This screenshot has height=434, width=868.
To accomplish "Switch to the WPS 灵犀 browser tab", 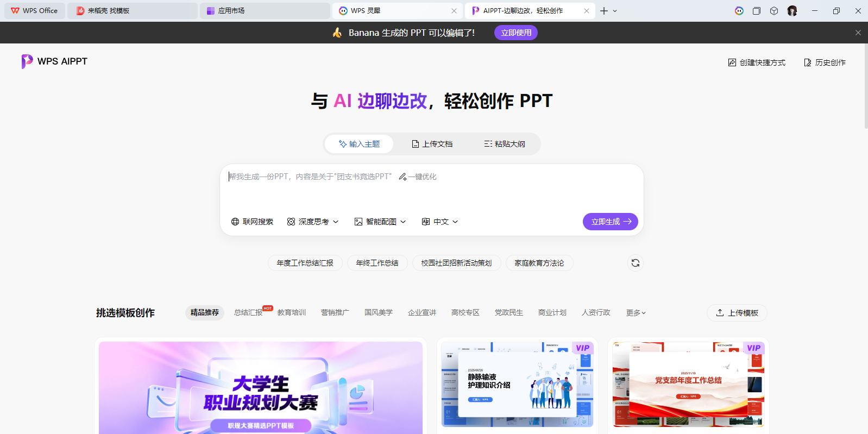I will coord(397,11).
